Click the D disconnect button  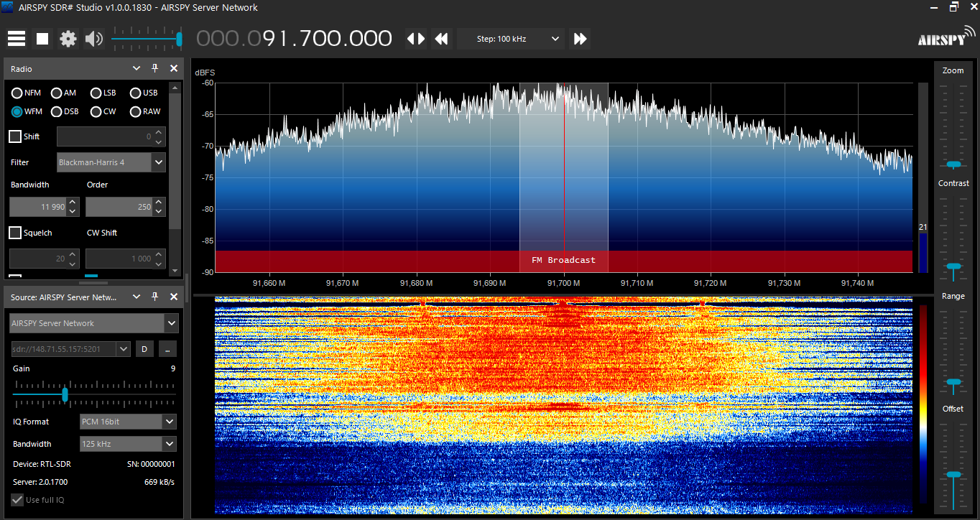(144, 349)
